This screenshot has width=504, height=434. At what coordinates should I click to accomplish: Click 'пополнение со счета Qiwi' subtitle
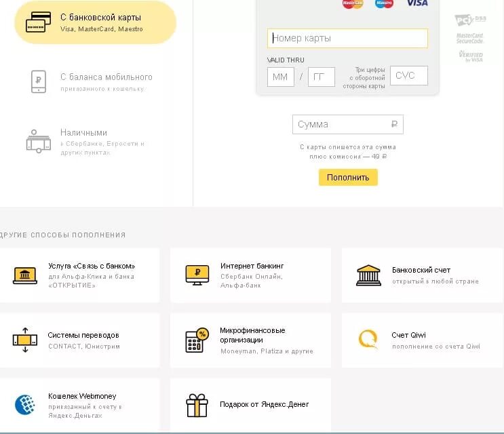436,347
